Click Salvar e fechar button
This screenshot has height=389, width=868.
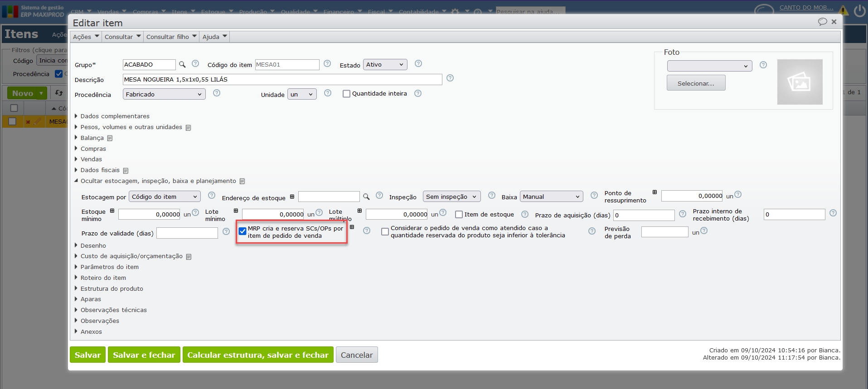pyautogui.click(x=144, y=355)
